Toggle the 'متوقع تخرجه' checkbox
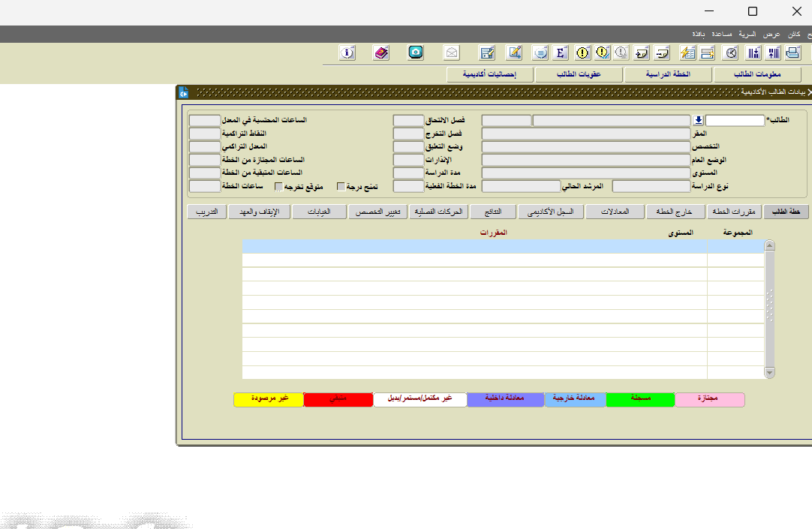 click(x=278, y=187)
